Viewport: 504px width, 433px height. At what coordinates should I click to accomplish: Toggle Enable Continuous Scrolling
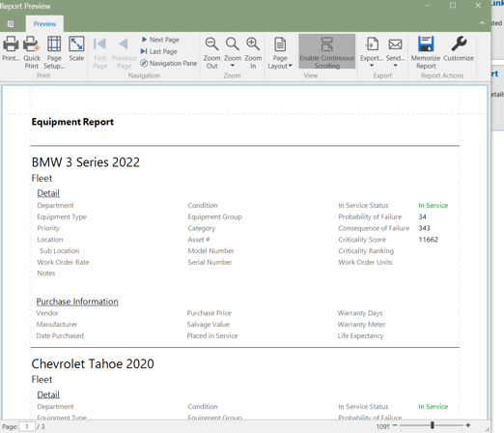[x=326, y=51]
